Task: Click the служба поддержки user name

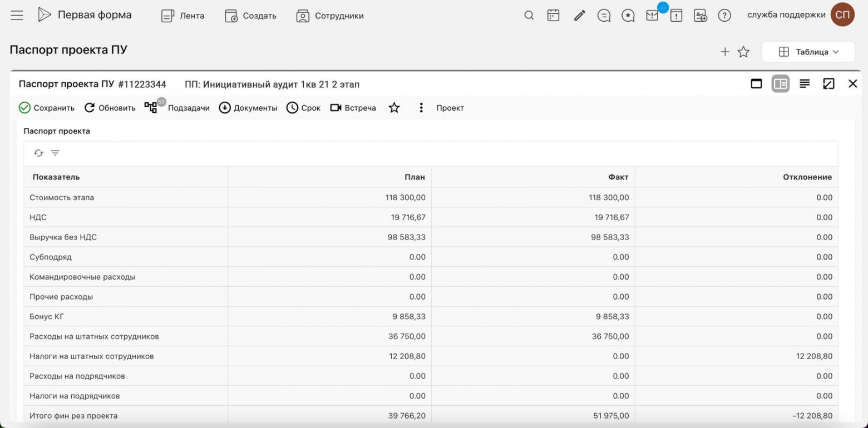Action: [x=786, y=15]
